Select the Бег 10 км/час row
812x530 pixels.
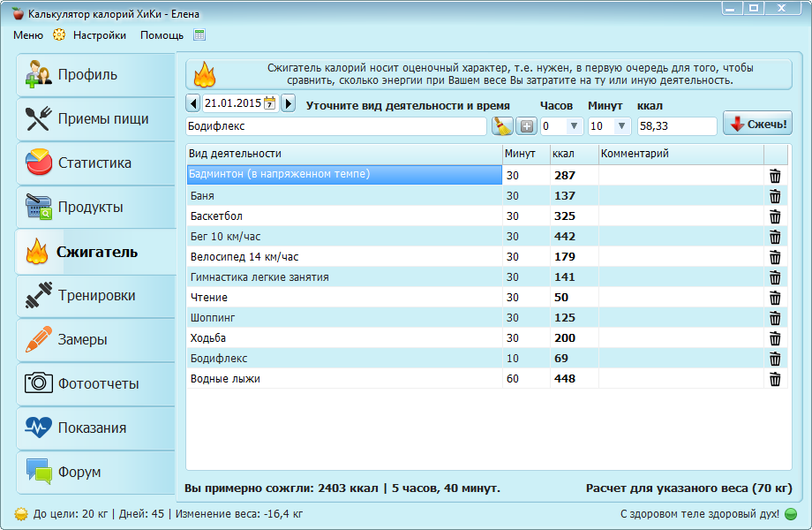344,237
